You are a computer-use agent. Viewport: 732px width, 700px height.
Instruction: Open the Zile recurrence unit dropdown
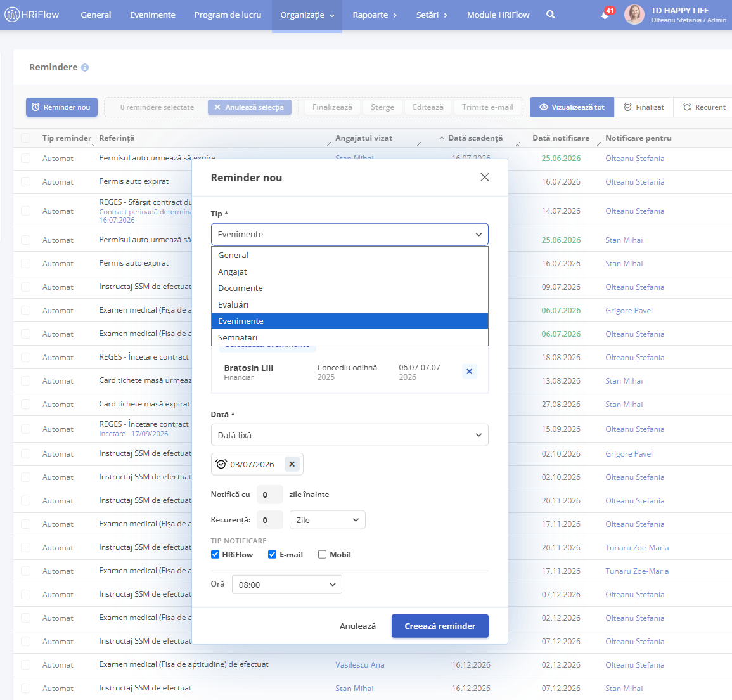coord(327,520)
